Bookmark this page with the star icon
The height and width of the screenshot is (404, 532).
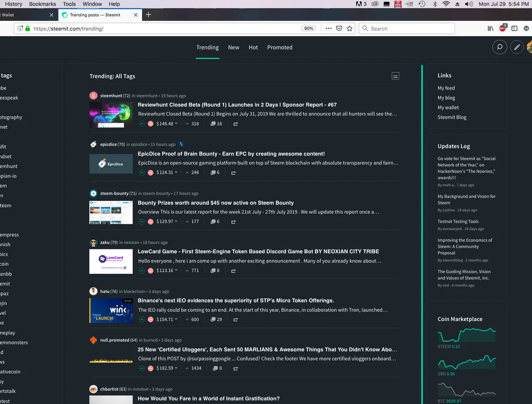pyautogui.click(x=350, y=28)
